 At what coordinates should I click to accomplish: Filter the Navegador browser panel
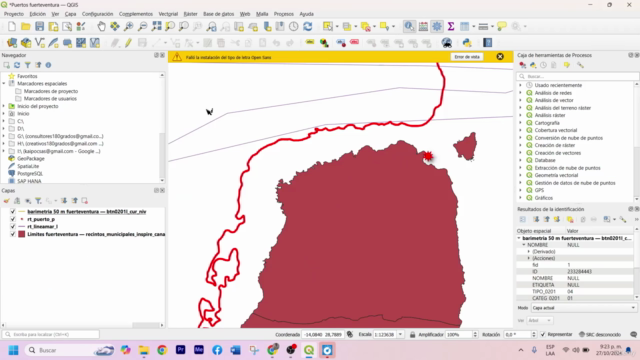pos(27,65)
